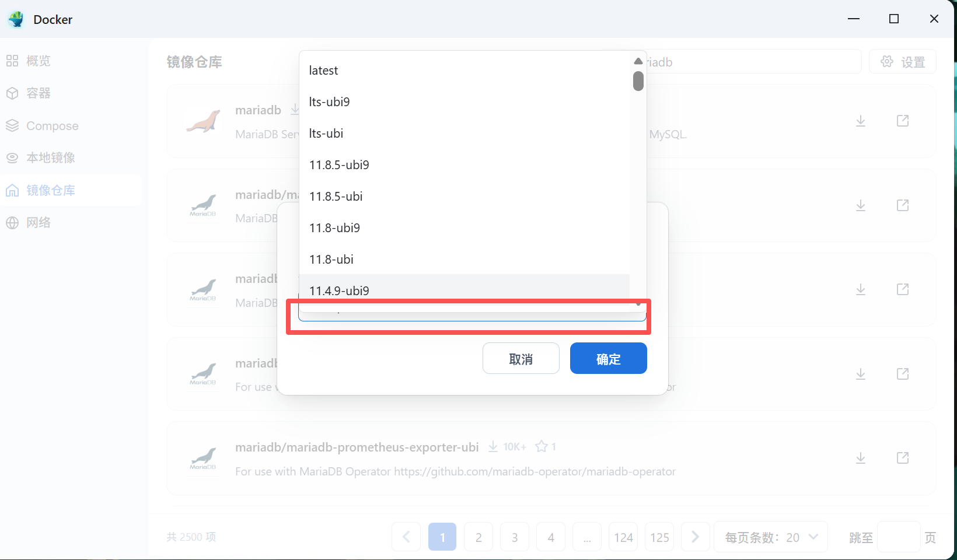Open the mariadb image page externally

[903, 121]
